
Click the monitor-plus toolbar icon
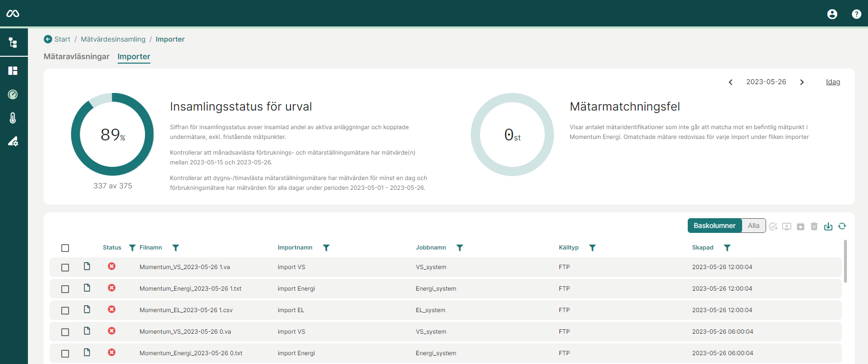pos(787,226)
